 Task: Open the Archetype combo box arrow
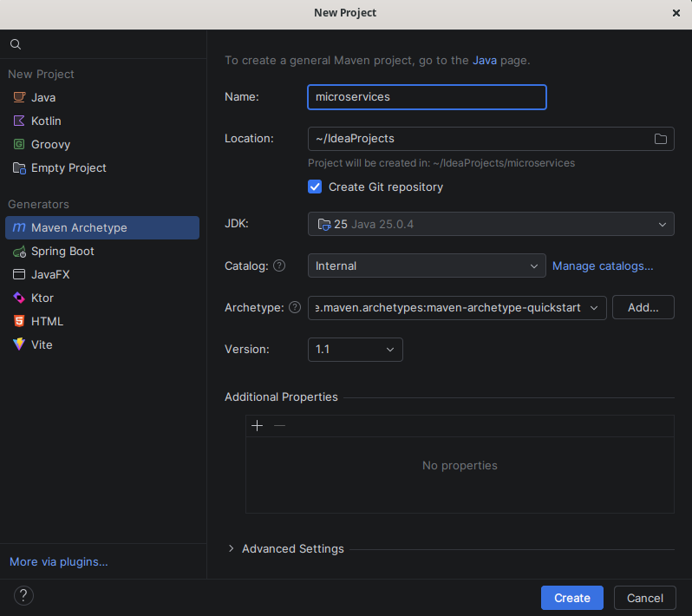(594, 308)
